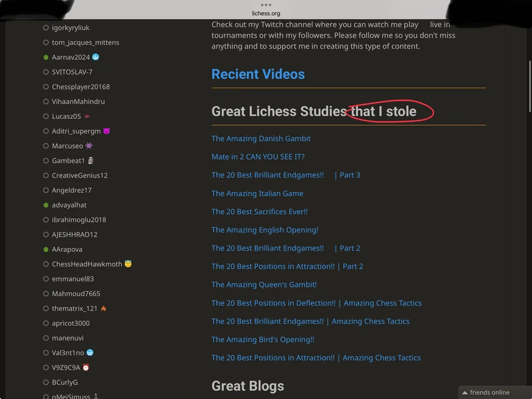
Task: Select player SVITOSLAV-7 in the user list
Action: (x=72, y=72)
